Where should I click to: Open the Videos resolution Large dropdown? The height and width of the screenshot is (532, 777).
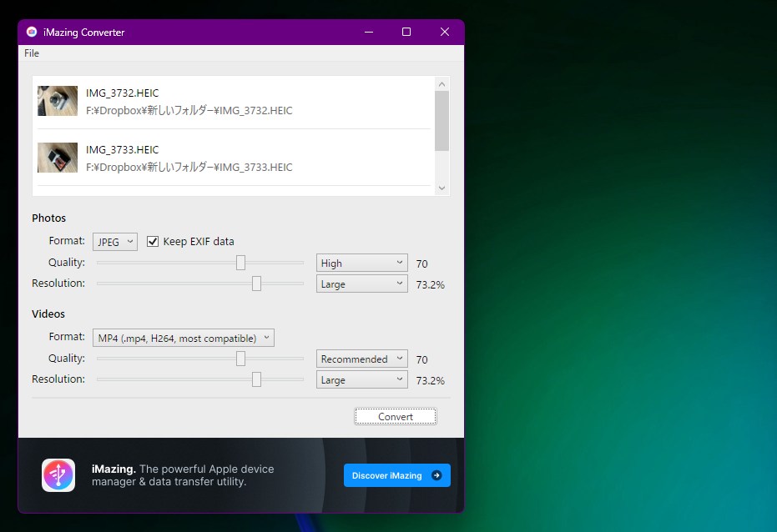point(361,380)
